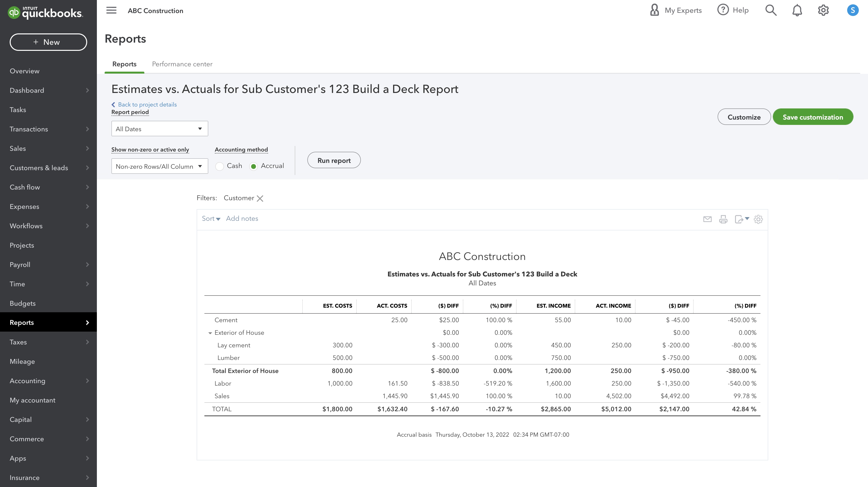Open Projects in sidebar

click(22, 245)
